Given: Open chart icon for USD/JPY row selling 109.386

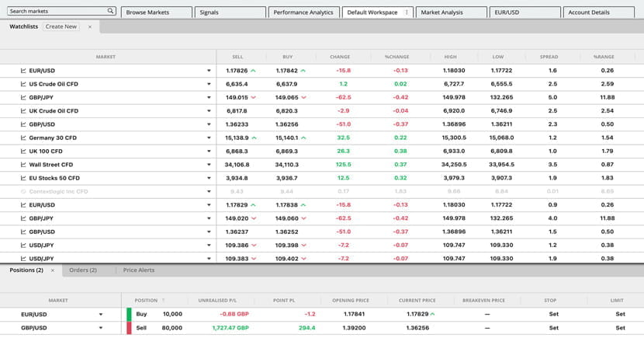Looking at the screenshot, I should 23,245.
